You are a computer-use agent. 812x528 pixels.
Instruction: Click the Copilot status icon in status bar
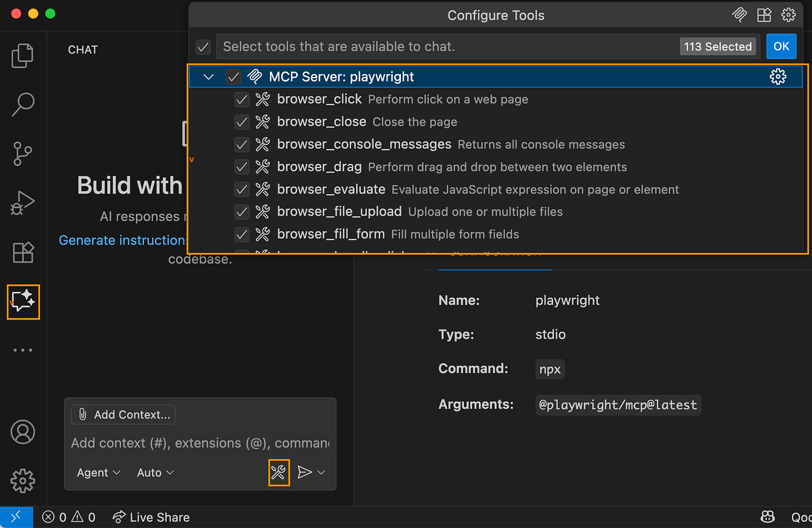768,517
